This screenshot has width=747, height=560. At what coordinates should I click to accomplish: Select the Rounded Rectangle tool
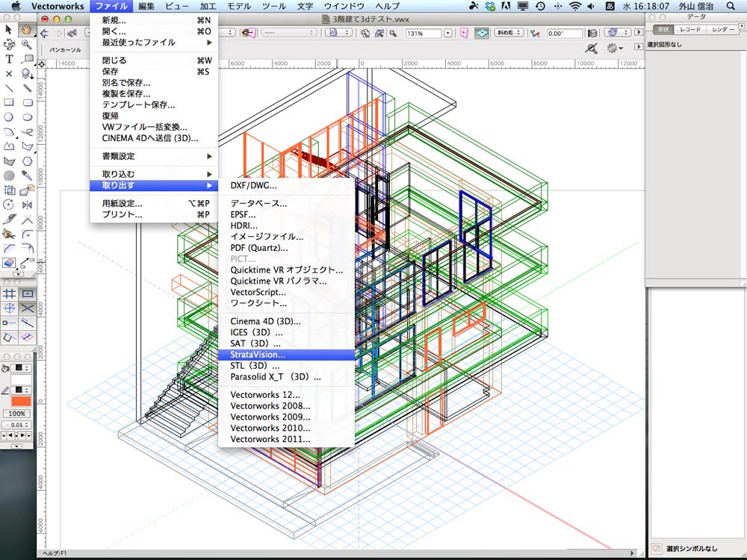tap(27, 102)
